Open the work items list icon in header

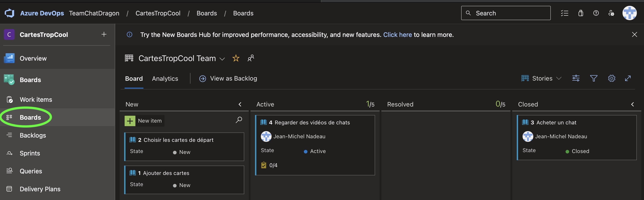[564, 13]
